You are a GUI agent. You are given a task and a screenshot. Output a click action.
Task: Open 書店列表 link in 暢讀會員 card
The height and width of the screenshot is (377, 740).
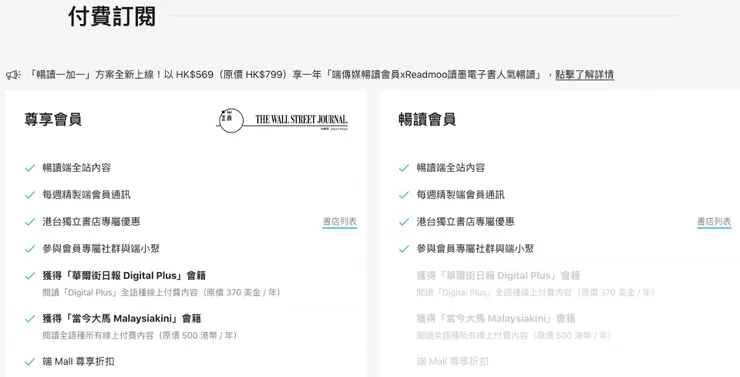point(714,221)
